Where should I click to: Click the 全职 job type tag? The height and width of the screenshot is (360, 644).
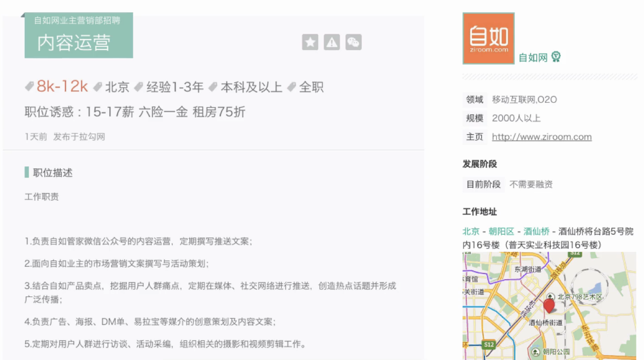[x=311, y=87]
